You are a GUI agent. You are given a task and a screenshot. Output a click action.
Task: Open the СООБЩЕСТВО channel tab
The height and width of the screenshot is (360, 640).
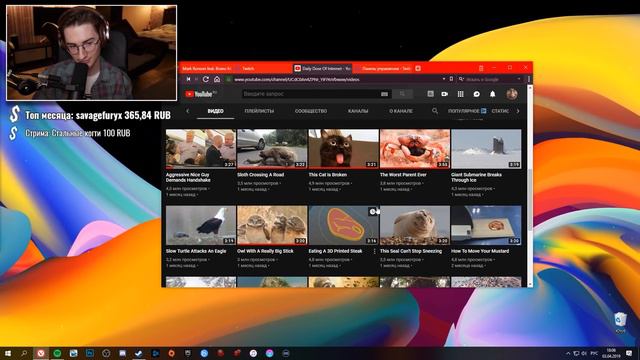[311, 111]
